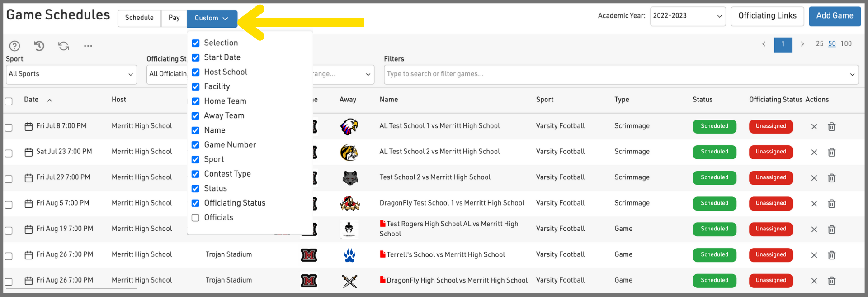Enable the Officials column checkbox
868x297 pixels.
coord(196,218)
